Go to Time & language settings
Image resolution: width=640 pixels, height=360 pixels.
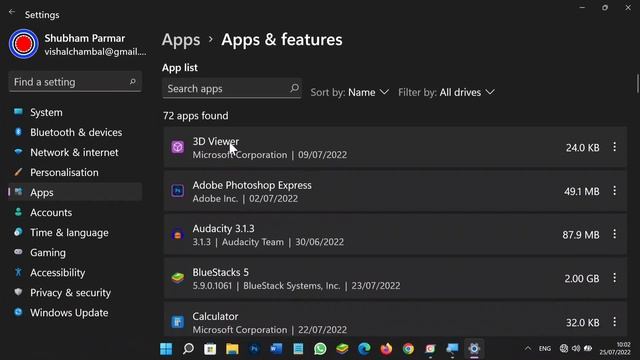coord(75,232)
